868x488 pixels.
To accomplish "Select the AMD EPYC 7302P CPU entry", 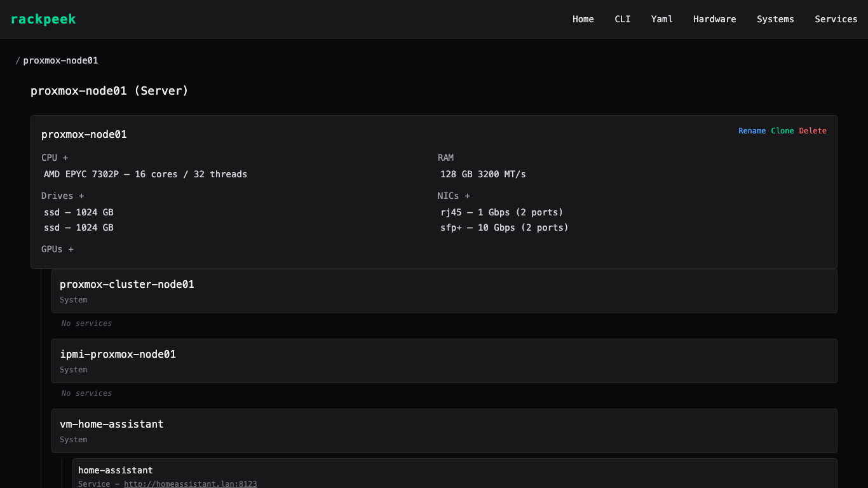I will click(x=146, y=174).
